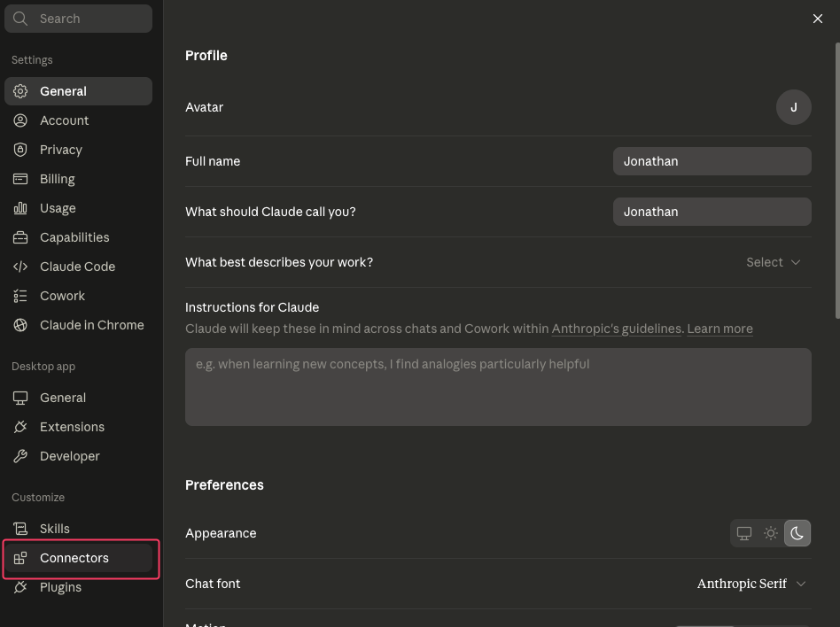This screenshot has width=840, height=627.
Task: Click the Preferences heading text
Action: [x=224, y=485]
